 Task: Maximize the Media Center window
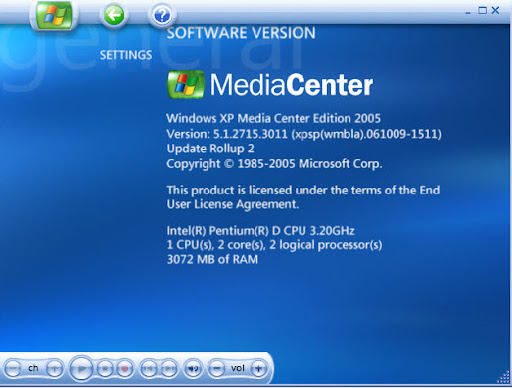point(482,10)
